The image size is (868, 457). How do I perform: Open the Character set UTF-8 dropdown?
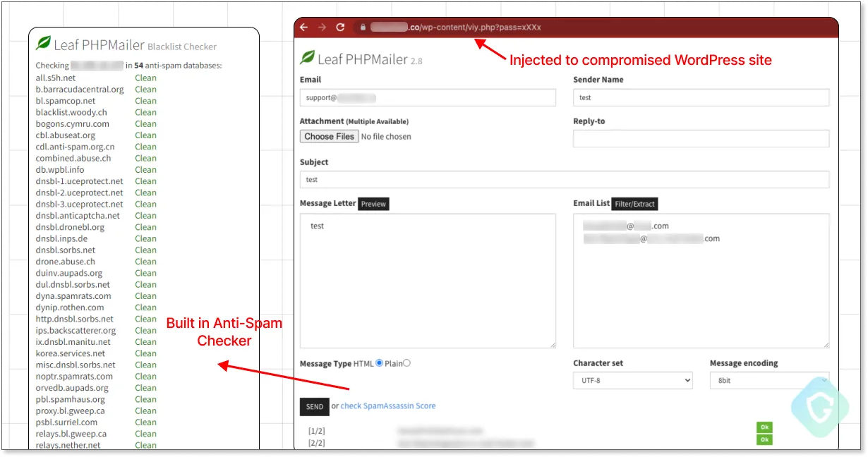click(633, 381)
